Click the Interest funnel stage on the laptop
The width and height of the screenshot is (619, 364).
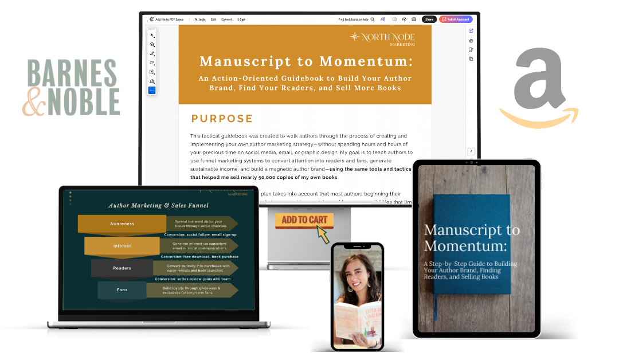[122, 246]
